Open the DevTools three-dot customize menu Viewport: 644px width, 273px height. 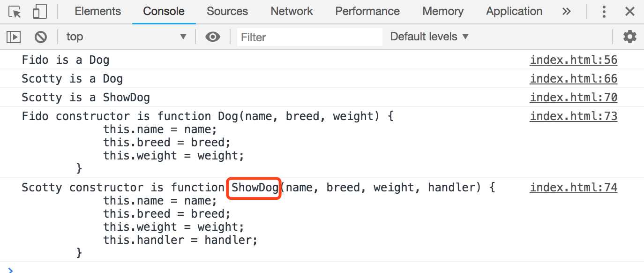604,12
